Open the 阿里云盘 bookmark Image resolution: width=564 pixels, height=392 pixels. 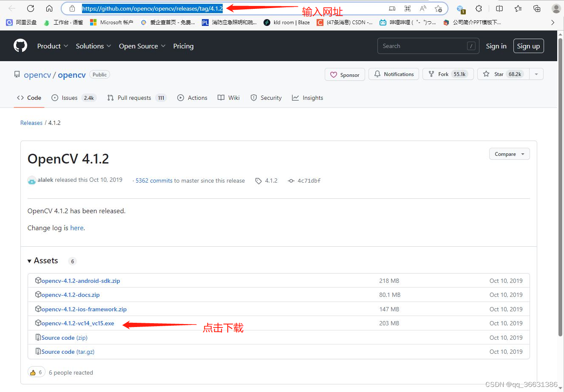click(21, 23)
